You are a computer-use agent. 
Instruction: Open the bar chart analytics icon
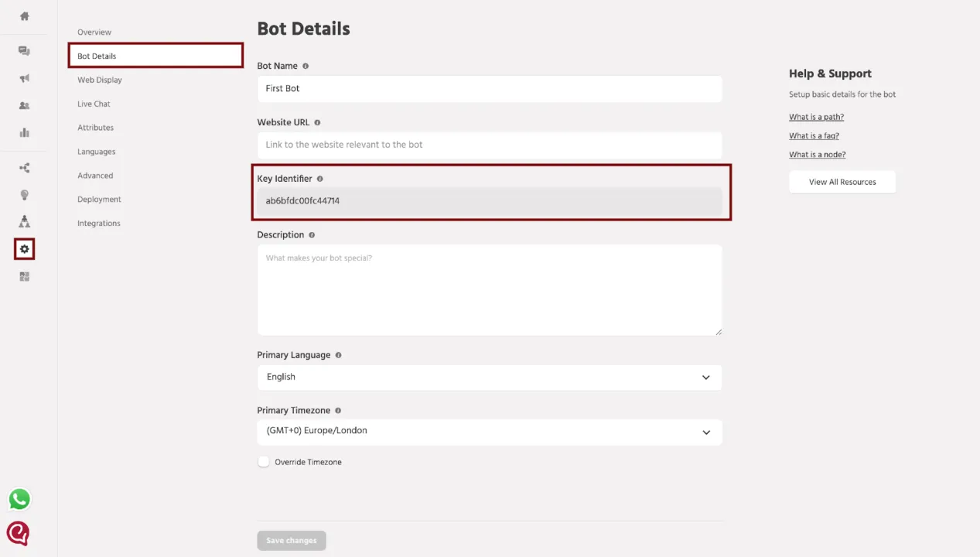(25, 132)
